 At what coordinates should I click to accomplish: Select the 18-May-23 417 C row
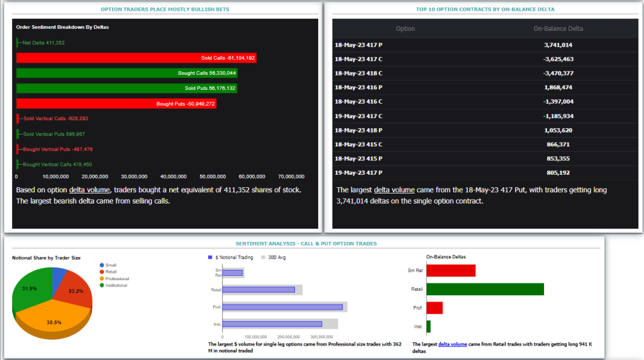485,59
